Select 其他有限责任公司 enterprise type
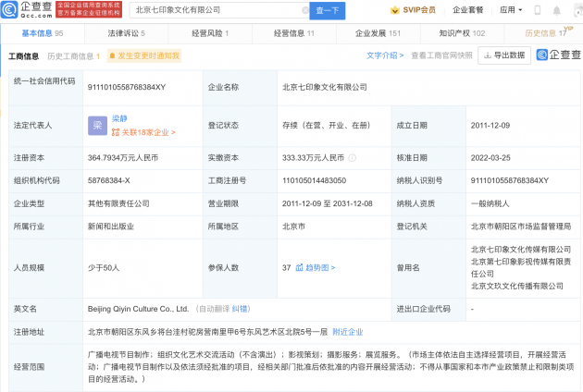The height and width of the screenshot is (392, 583). (118, 203)
